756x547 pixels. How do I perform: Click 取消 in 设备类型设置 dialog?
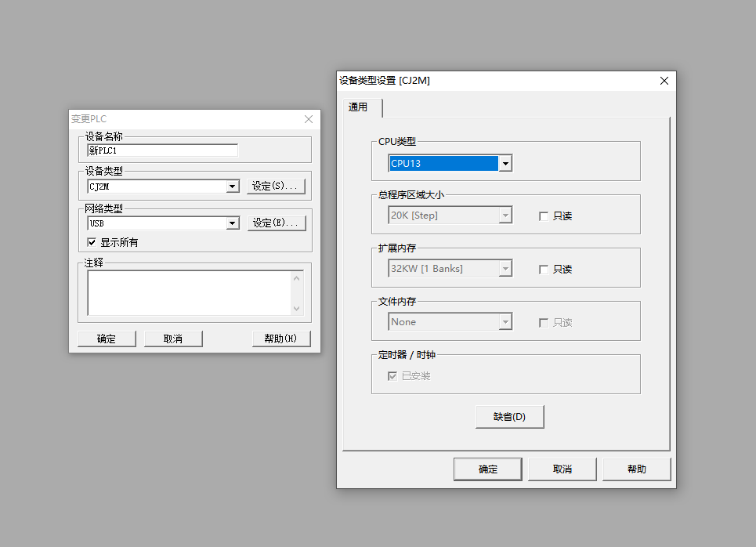pyautogui.click(x=562, y=469)
